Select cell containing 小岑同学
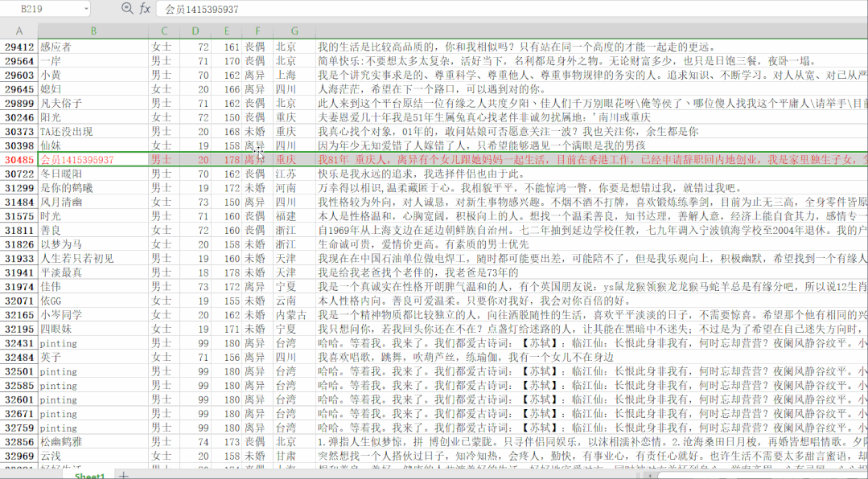The image size is (868, 479). [x=93, y=315]
